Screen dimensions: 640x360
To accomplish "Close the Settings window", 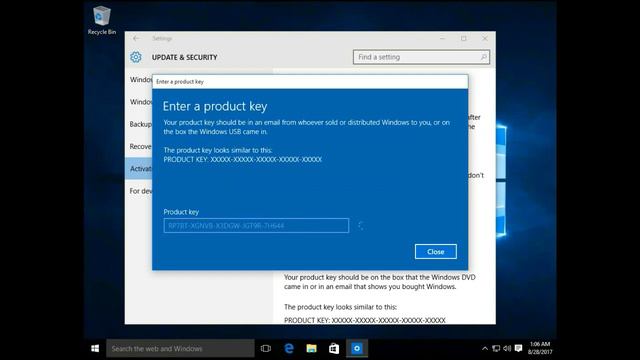I will [485, 38].
